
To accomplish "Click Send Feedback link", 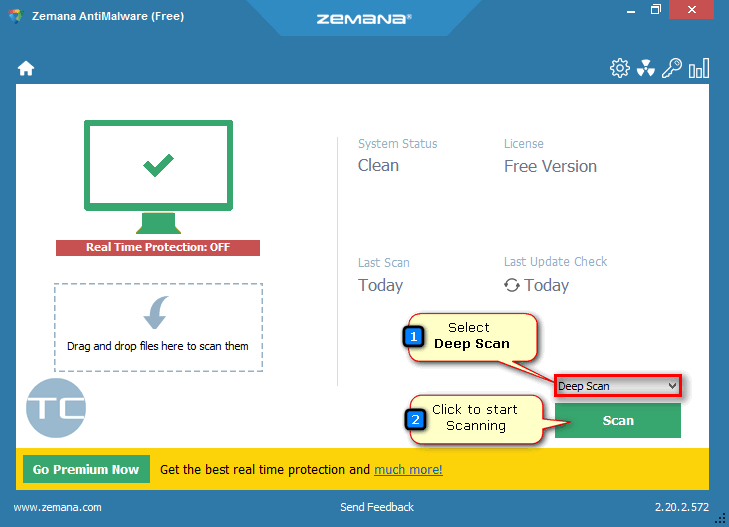I will [x=377, y=507].
